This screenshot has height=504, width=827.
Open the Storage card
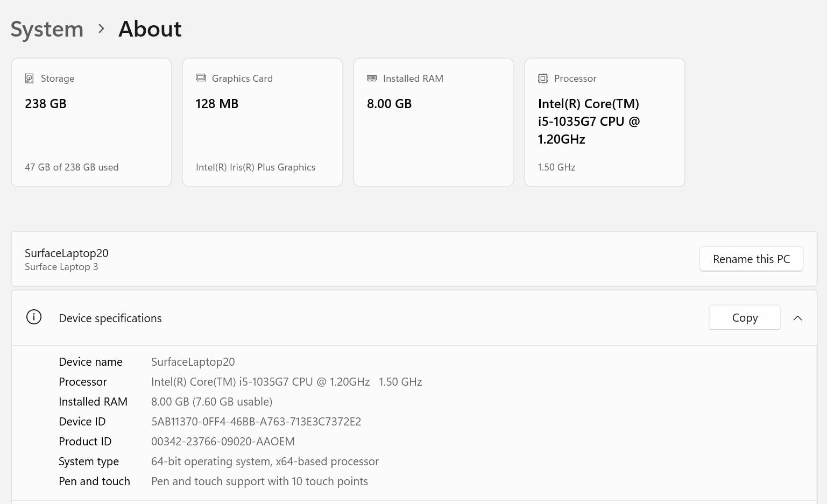click(91, 122)
